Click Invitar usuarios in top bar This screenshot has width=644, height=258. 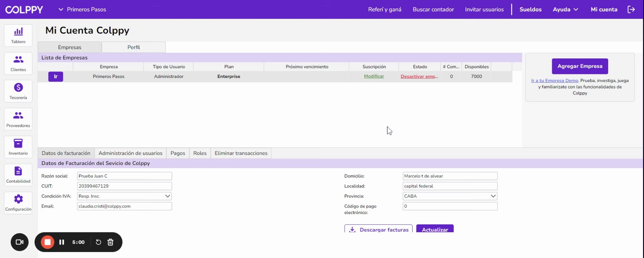pos(484,9)
